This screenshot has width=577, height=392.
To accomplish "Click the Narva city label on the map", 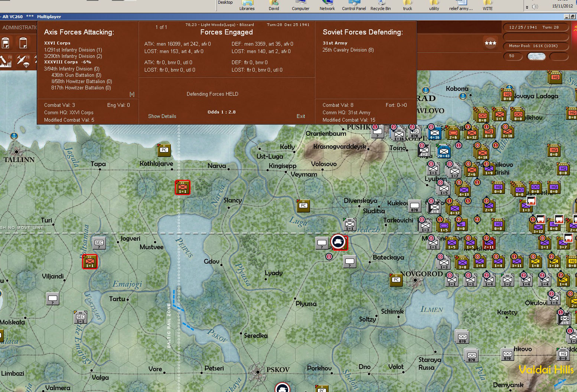I will pyautogui.click(x=217, y=166).
